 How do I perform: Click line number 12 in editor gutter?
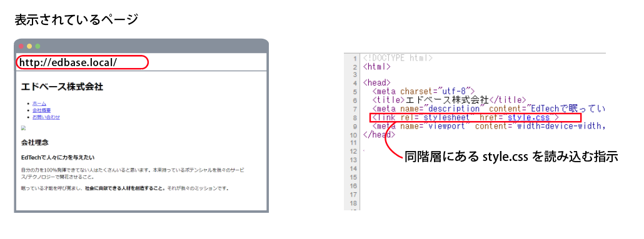[353, 152]
